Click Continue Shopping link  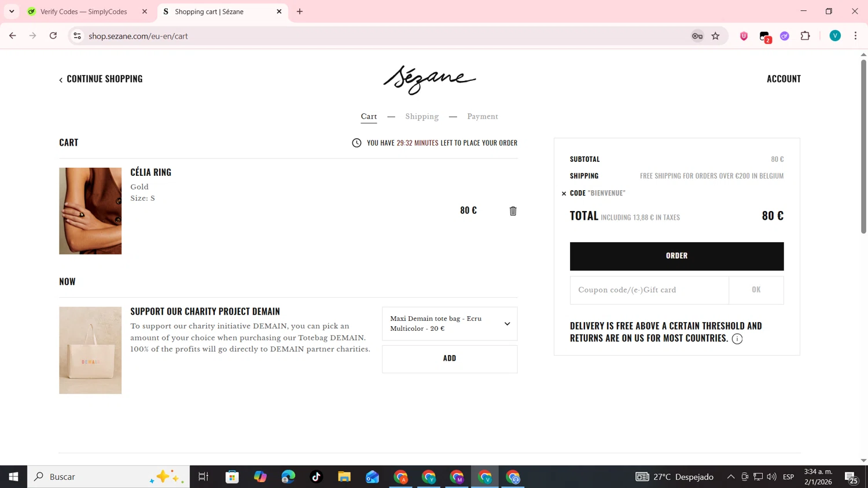pyautogui.click(x=101, y=79)
